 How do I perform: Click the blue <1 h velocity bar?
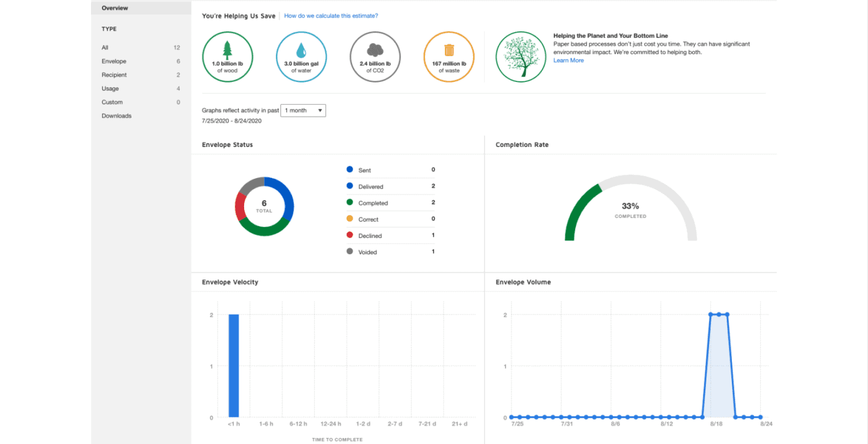coord(234,366)
